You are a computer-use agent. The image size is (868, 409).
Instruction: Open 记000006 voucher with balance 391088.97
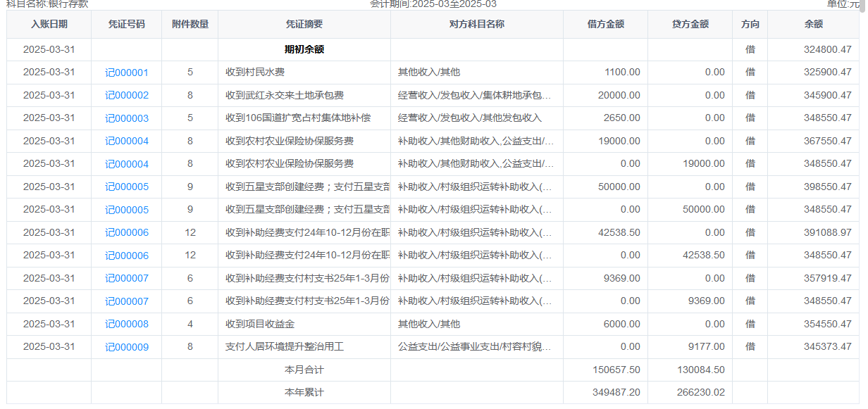[127, 233]
